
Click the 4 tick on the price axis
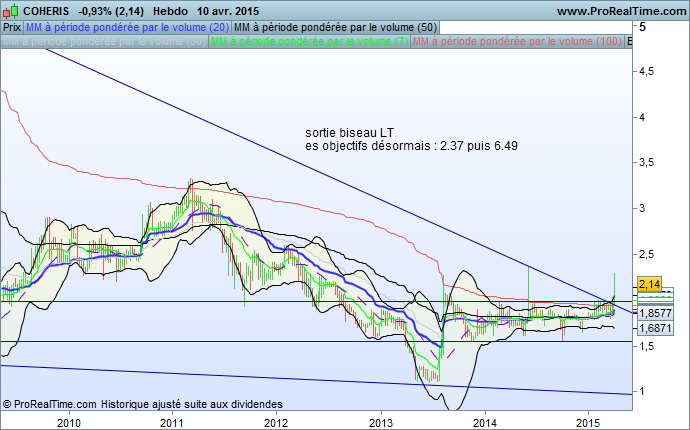tap(642, 117)
